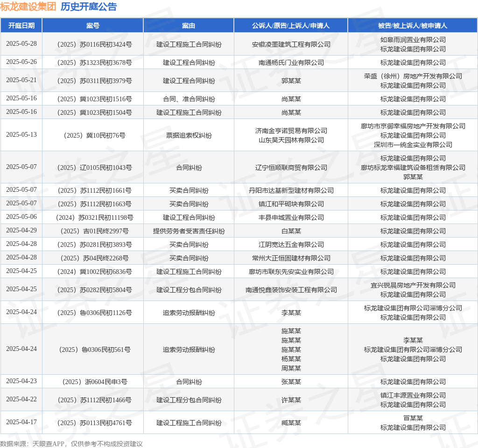The width and height of the screenshot is (478, 448).
Task: Click case number (2025)鲁0306民初561号
Action: [94, 350]
